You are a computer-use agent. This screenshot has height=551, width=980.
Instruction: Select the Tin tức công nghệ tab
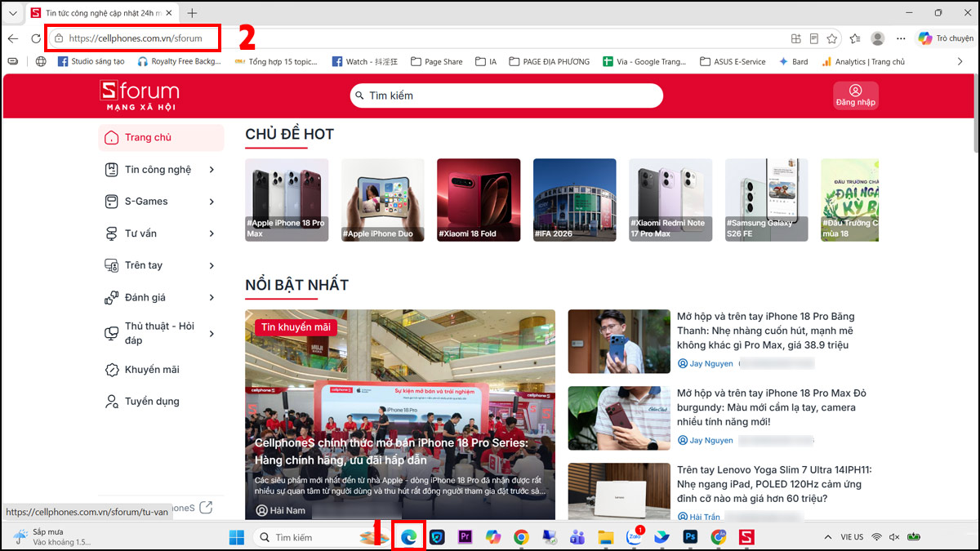[102, 13]
